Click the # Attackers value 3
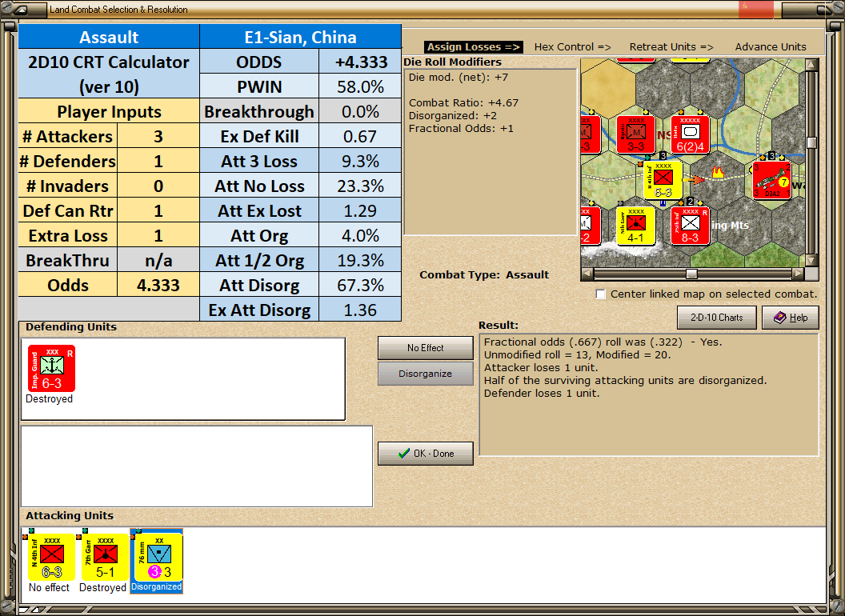845x616 pixels. point(158,136)
